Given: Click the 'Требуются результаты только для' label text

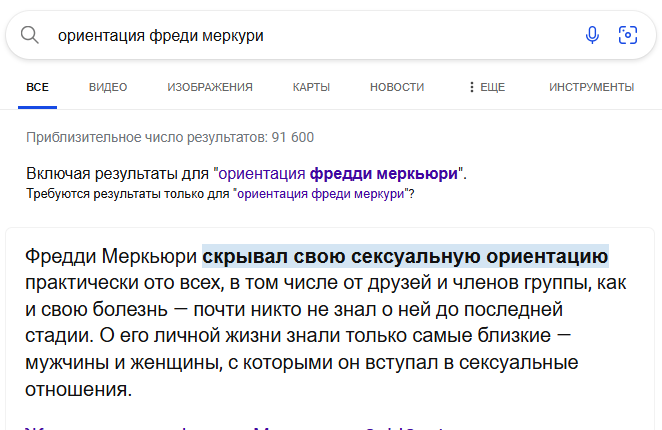Looking at the screenshot, I should pos(128,193).
